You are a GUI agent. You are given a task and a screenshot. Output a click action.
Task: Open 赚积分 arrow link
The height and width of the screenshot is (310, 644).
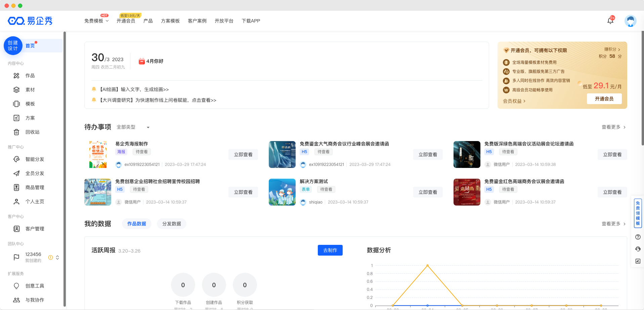tap(612, 49)
